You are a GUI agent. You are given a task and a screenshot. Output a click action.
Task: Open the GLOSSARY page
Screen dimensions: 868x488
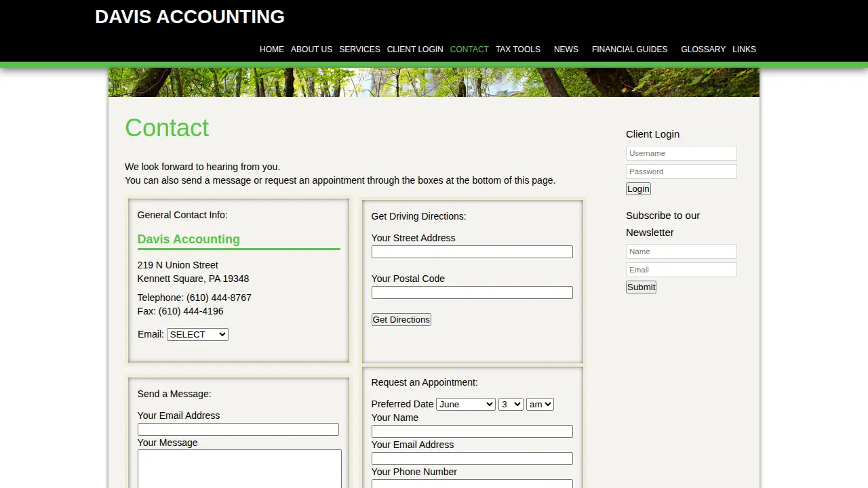(x=703, y=49)
